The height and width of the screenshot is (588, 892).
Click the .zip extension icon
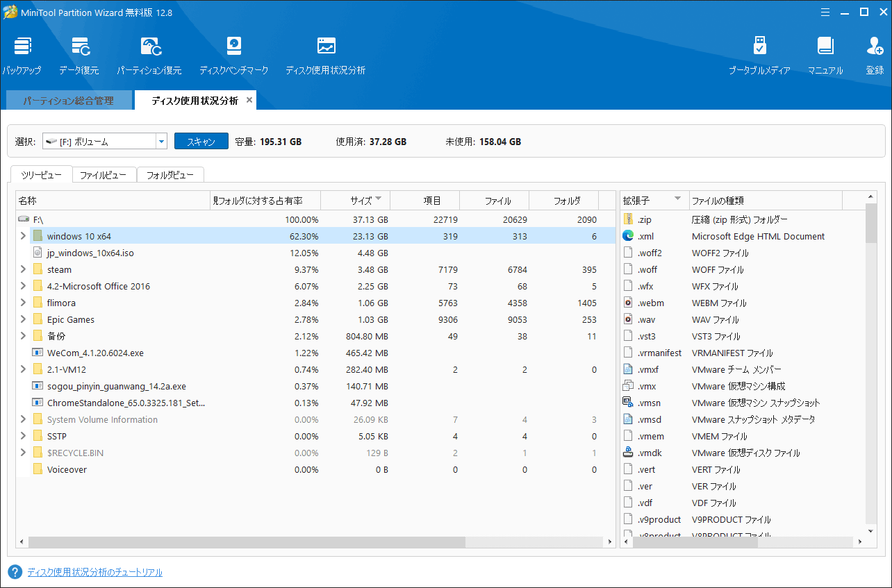[x=629, y=219]
